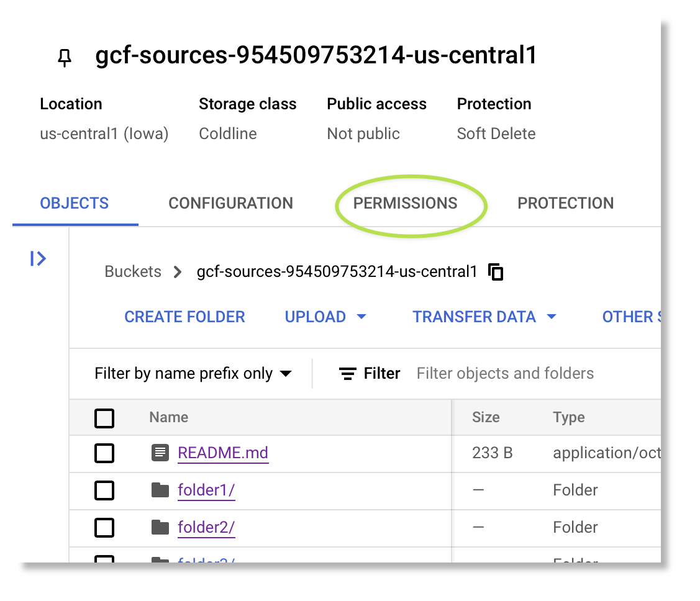Copy the bucket path using copy icon
This screenshot has height=601, width=700.
[x=495, y=271]
